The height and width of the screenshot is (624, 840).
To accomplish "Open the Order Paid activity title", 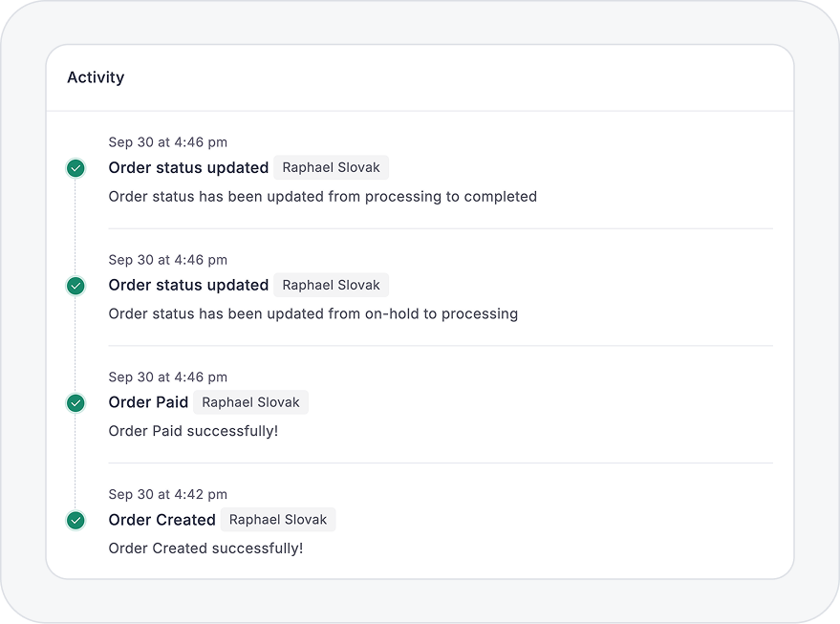I will (148, 403).
